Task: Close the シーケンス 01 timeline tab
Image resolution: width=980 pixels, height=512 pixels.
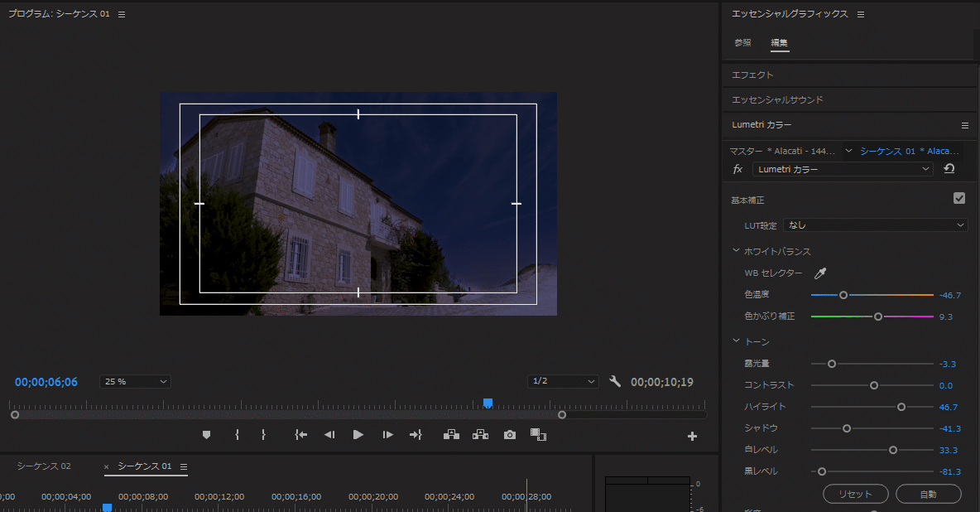Action: (106, 467)
